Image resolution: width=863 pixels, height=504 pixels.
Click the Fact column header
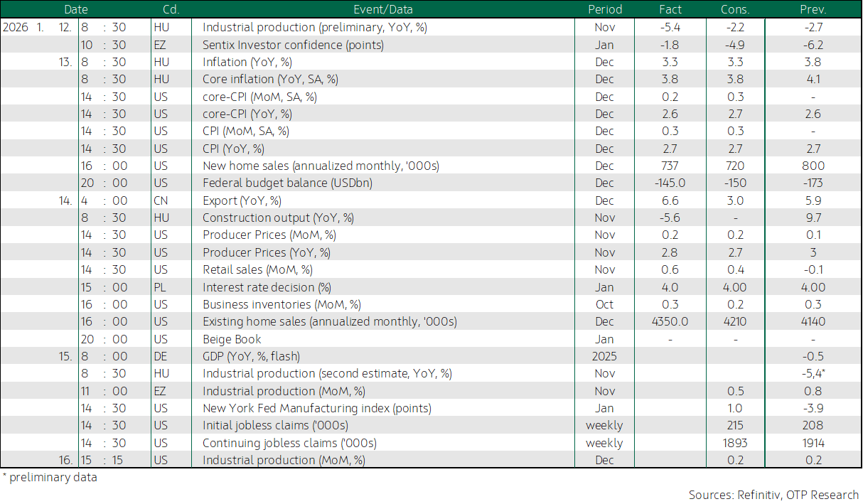click(670, 9)
